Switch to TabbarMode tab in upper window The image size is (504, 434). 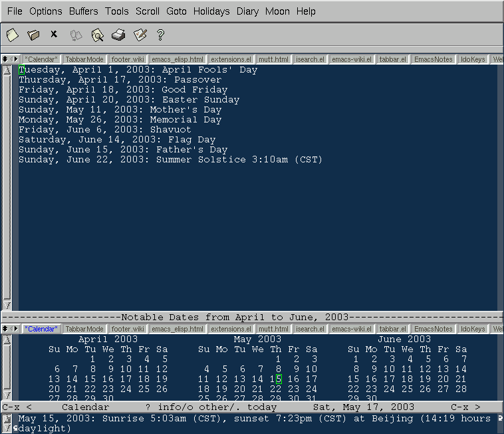[84, 59]
